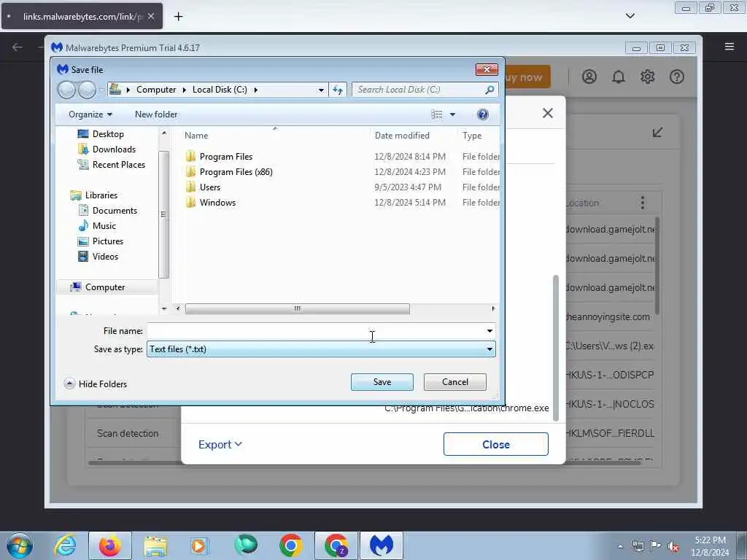This screenshot has width=747, height=560.
Task: Click the file list right scroll arrow
Action: click(493, 308)
